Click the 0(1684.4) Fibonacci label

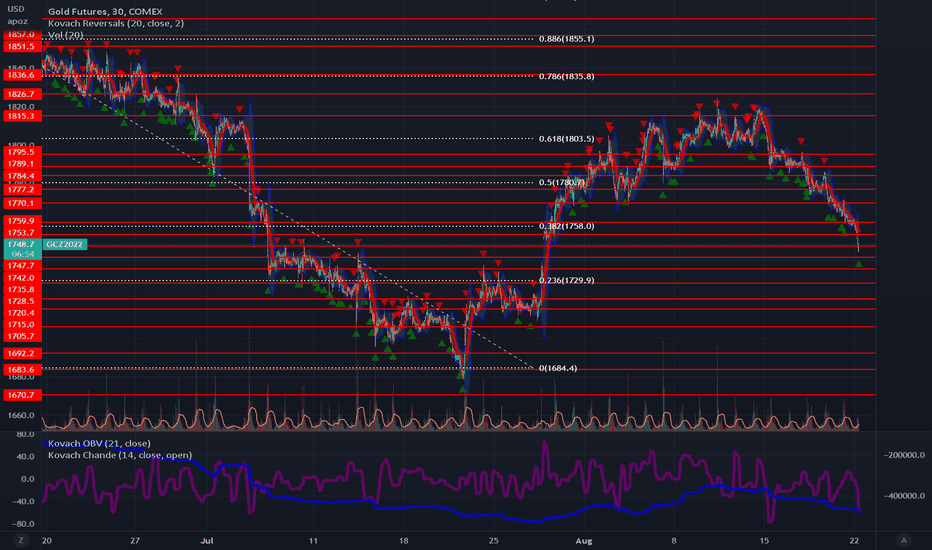click(x=558, y=368)
